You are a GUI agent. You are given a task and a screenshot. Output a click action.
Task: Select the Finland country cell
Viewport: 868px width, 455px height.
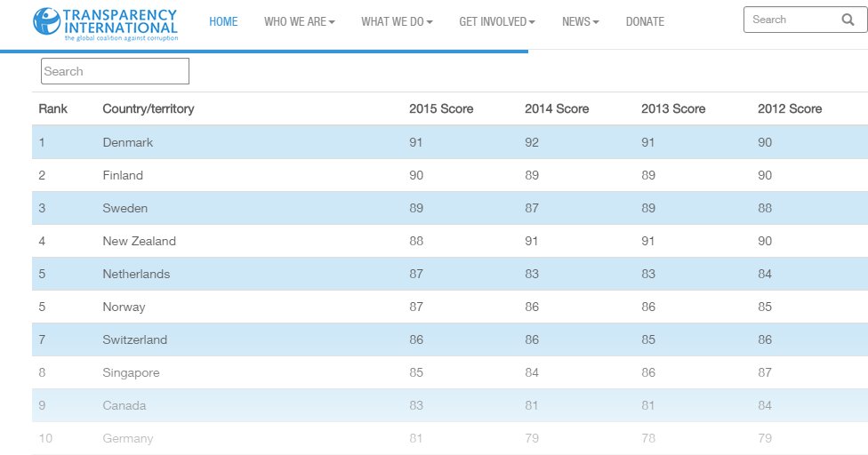click(x=123, y=175)
